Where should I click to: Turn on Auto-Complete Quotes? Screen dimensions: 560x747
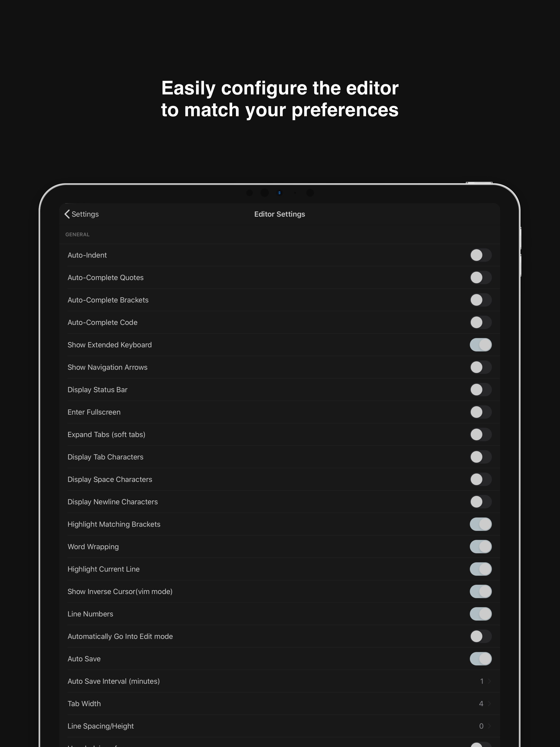click(x=481, y=277)
